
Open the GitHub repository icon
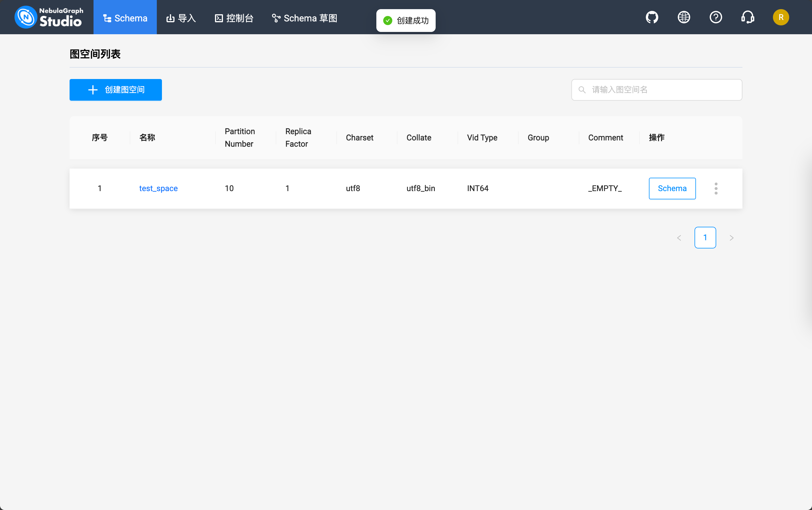pos(651,17)
